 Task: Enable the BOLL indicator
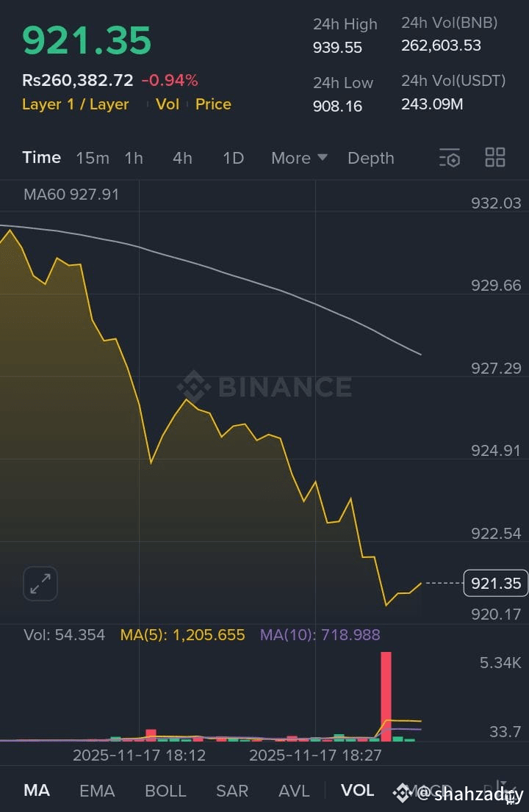(x=165, y=791)
